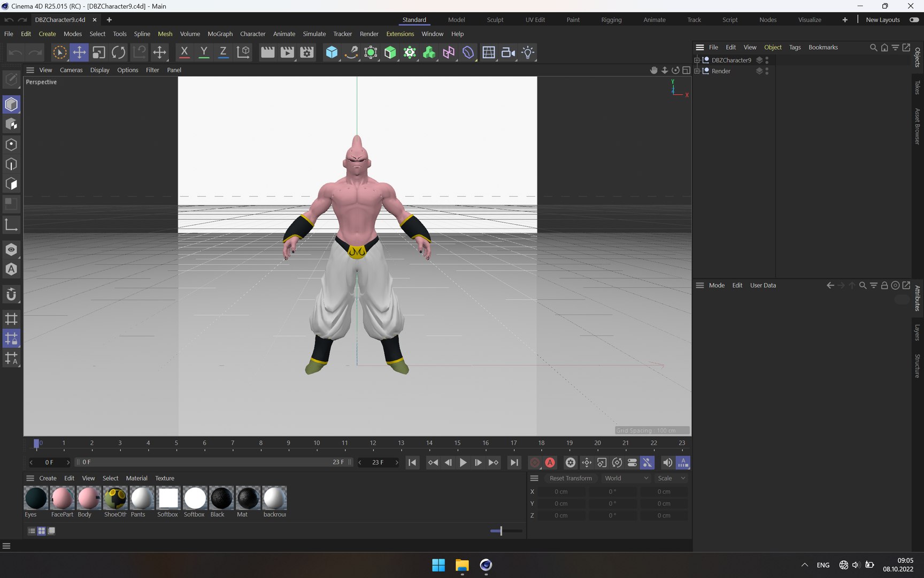Screen dimensions: 924x578
Task: Click Reset Transform button
Action: [x=571, y=478]
